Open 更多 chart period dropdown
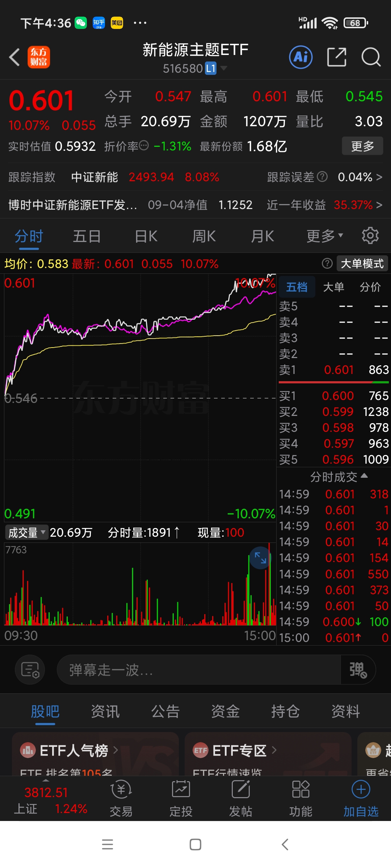This screenshot has width=391, height=868. [x=325, y=236]
